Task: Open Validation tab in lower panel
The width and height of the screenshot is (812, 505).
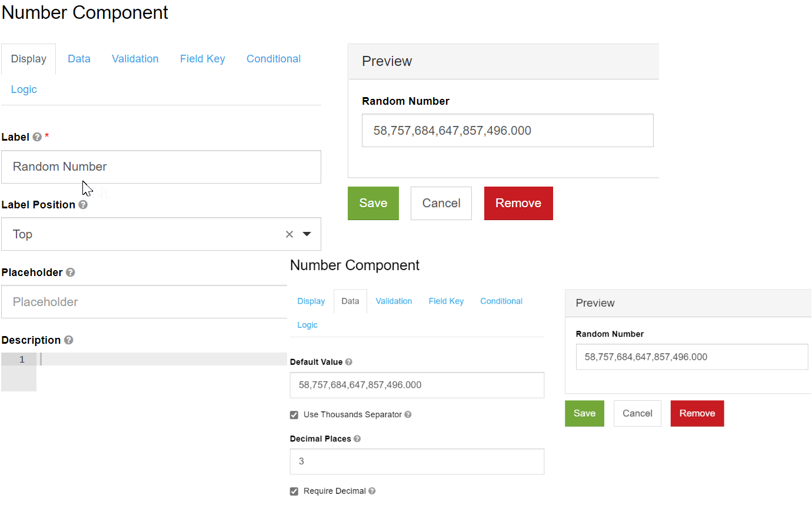Action: point(394,301)
